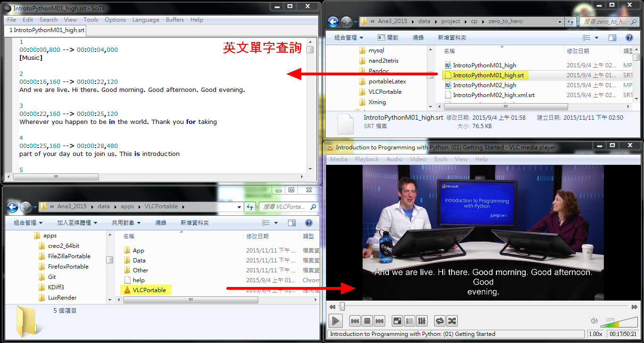
Task: Go forward in zero_to_hero Explorer window
Action: pos(346,22)
